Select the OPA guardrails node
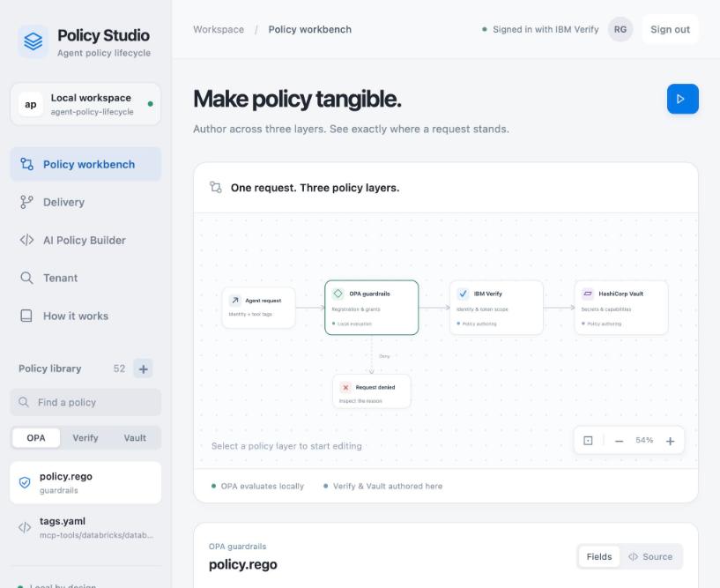Image resolution: width=720 pixels, height=588 pixels. click(x=372, y=308)
